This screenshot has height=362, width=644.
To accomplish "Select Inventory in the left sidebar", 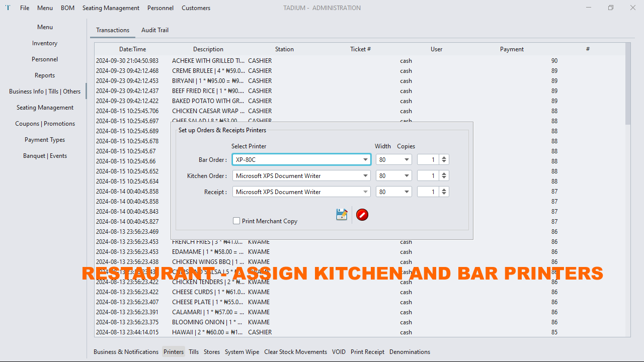I will coord(45,43).
